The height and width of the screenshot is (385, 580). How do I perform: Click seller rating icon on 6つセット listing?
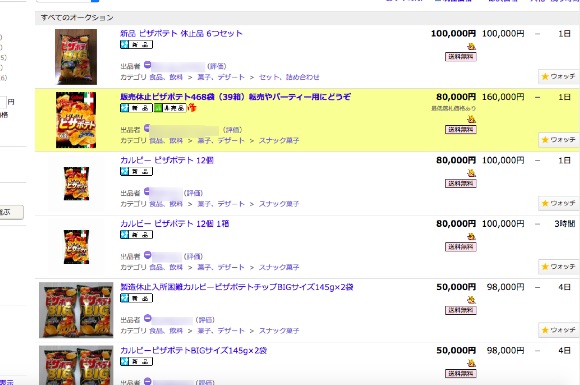pyautogui.click(x=147, y=65)
